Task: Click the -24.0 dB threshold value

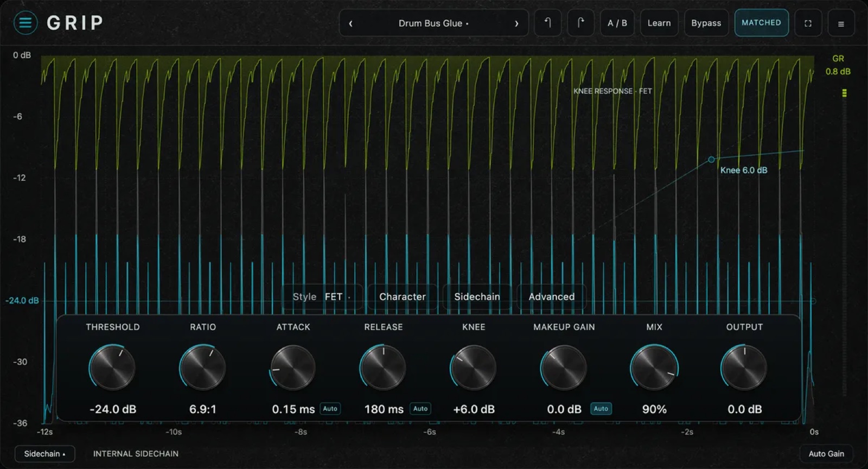Action: click(113, 409)
